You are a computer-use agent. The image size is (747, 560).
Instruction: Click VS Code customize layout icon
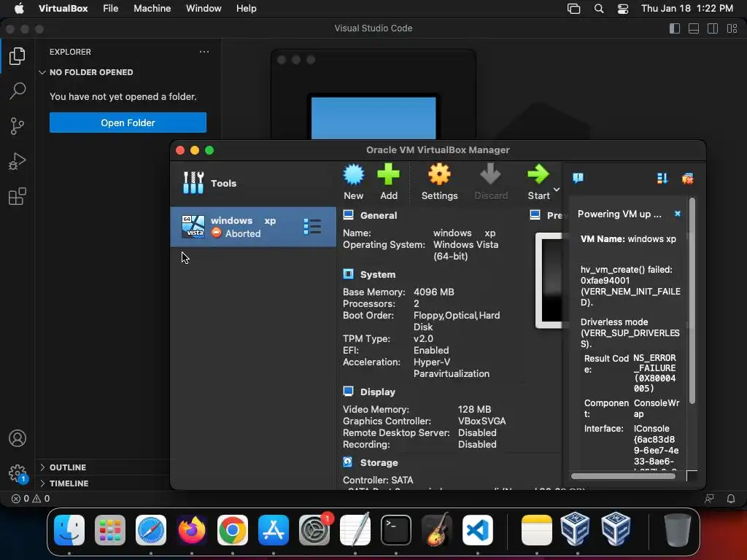click(x=732, y=28)
